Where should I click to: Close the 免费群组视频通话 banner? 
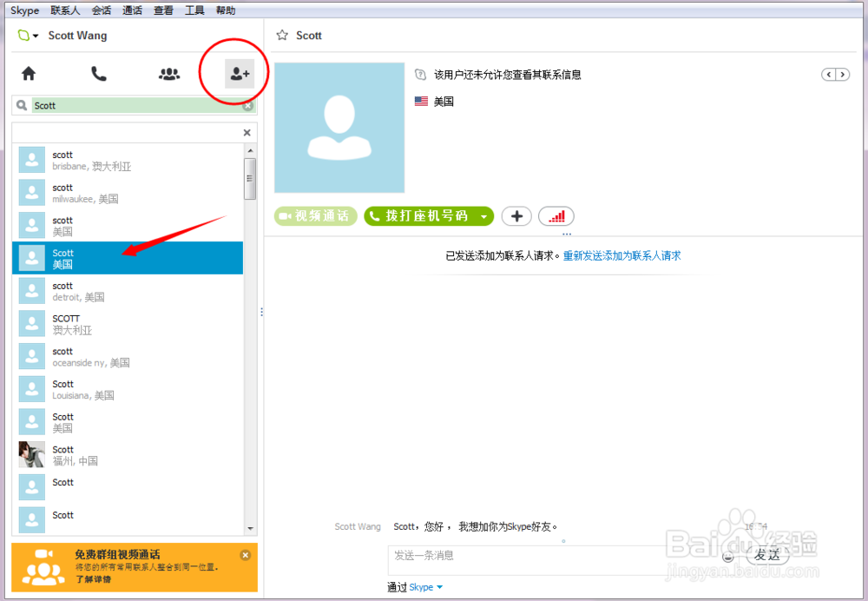coord(246,554)
